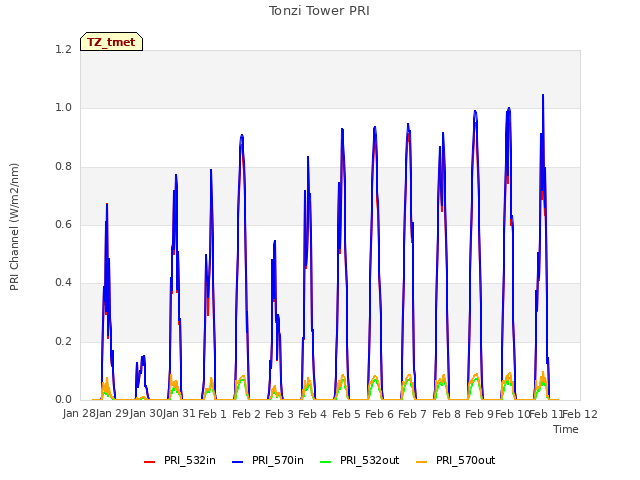The height and width of the screenshot is (480, 640).
Task: Click the Time x-axis label
Action: click(x=566, y=429)
